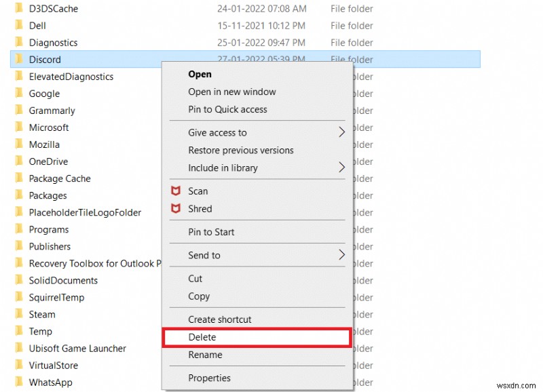Screen dimensions: 543x392
Task: Click the Discord folder icon
Action: pyautogui.click(x=19, y=60)
